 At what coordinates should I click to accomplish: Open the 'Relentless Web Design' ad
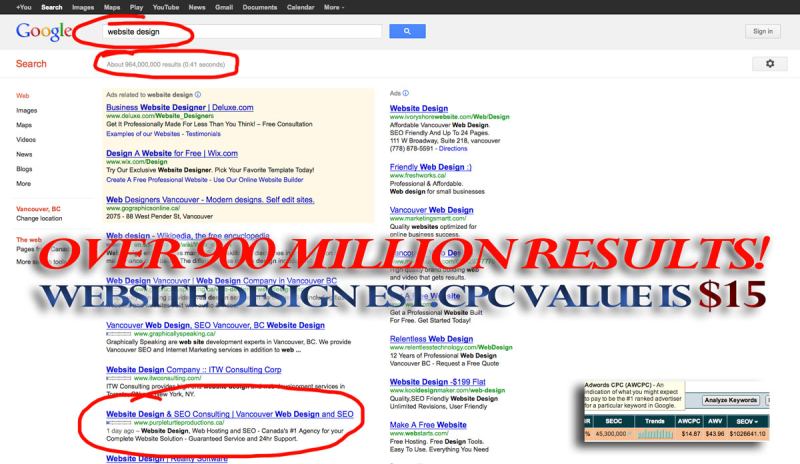pos(431,339)
